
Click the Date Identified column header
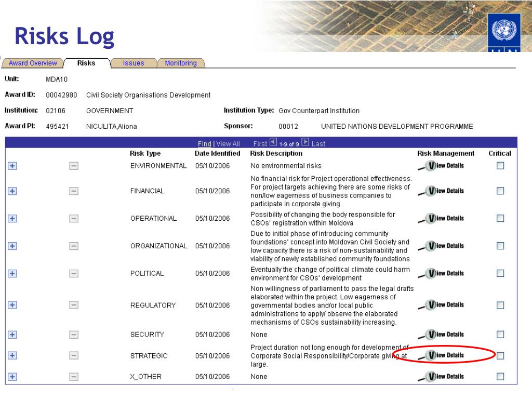[x=218, y=153]
